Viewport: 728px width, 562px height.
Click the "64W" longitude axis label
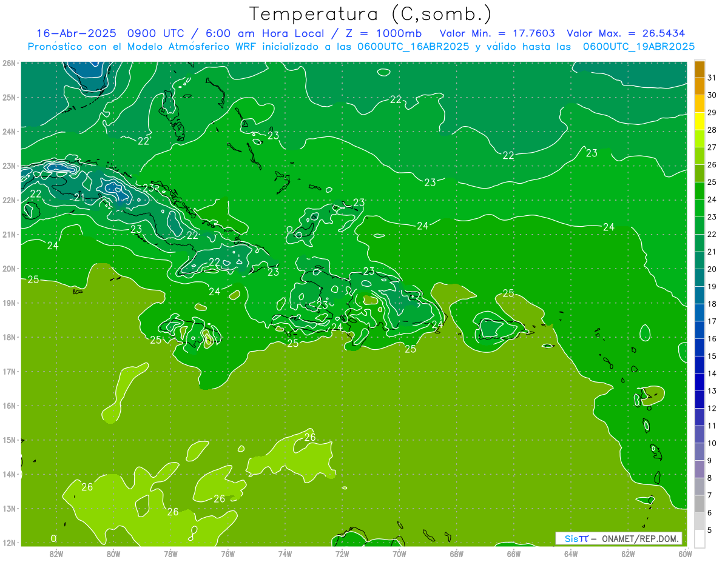click(x=570, y=554)
